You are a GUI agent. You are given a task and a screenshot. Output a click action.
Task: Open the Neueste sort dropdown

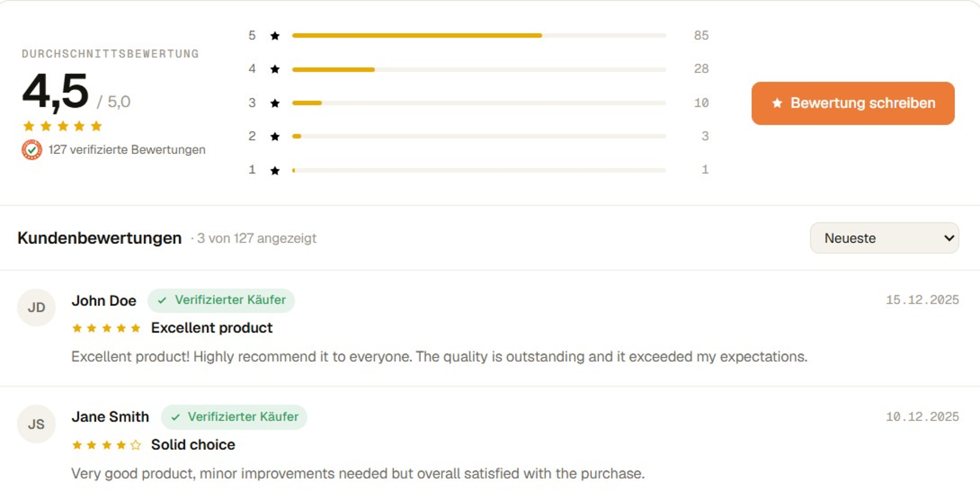click(884, 238)
